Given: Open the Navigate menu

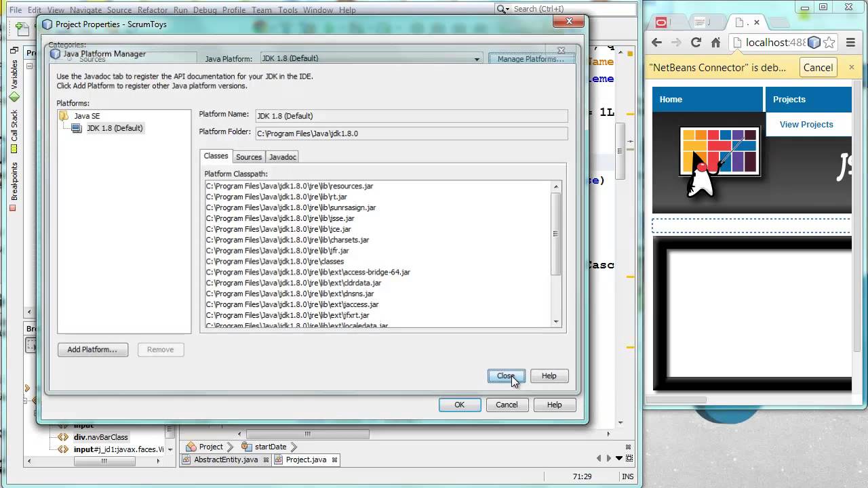Looking at the screenshot, I should (x=85, y=10).
